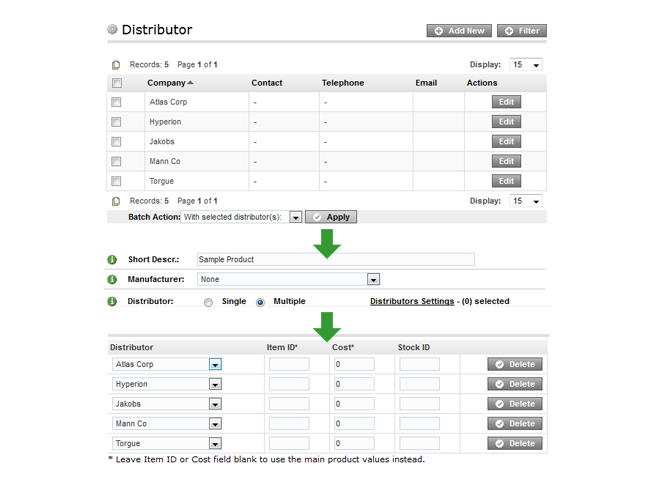Screen dimensions: 655x490
Task: Select the Single distributor radio button
Action: [208, 302]
